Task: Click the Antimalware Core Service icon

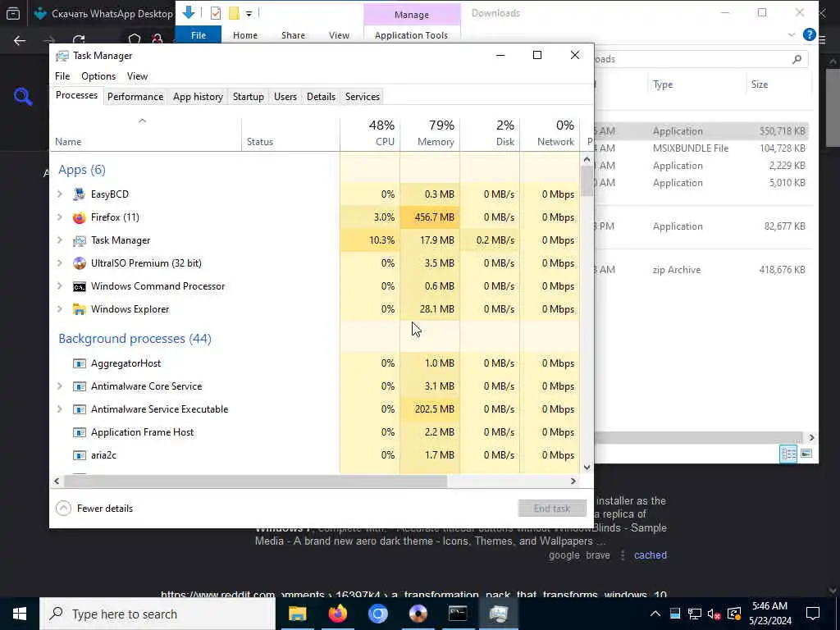Action: pyautogui.click(x=80, y=387)
